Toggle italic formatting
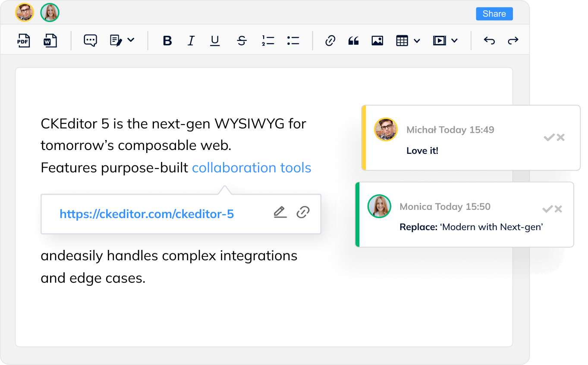588x365 pixels. point(191,41)
